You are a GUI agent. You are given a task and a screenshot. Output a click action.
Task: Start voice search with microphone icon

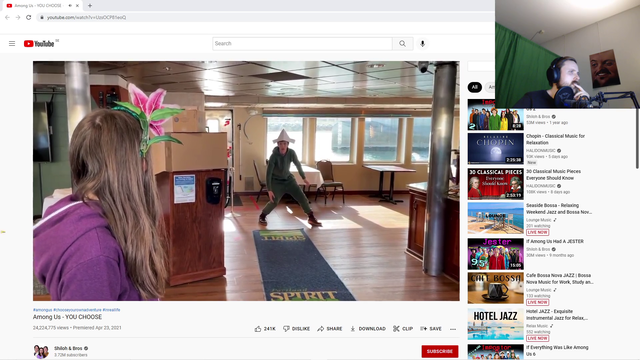click(x=422, y=44)
